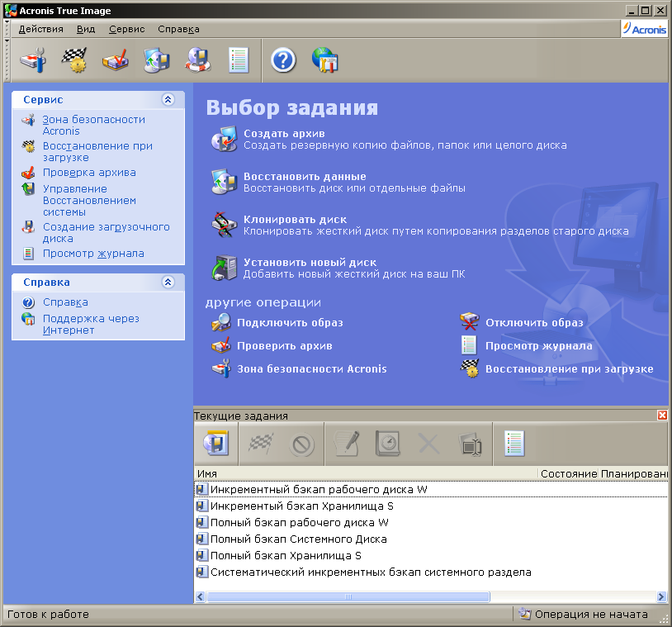This screenshot has height=627, width=672.
Task: Click the Состояние column header
Action: tap(568, 473)
